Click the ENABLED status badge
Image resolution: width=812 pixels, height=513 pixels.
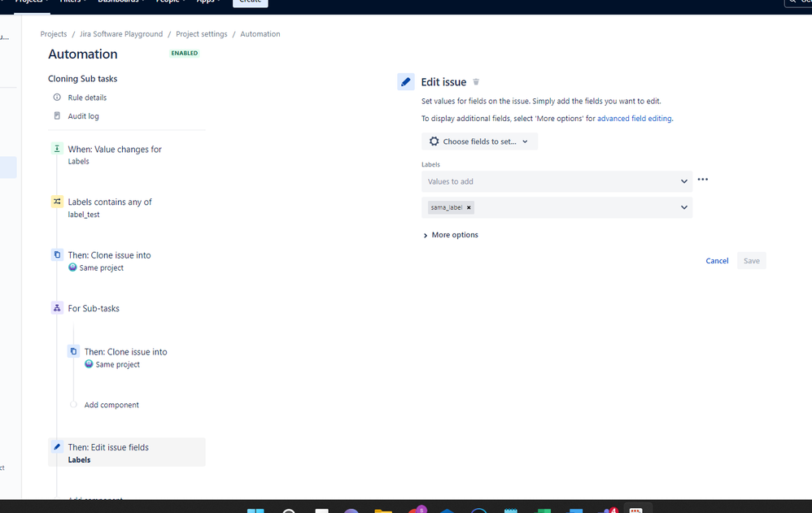click(185, 54)
